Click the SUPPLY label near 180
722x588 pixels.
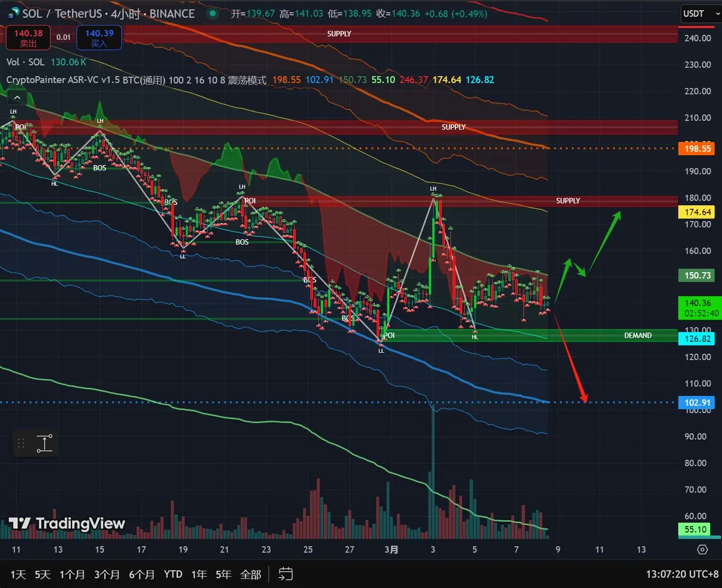tap(568, 200)
